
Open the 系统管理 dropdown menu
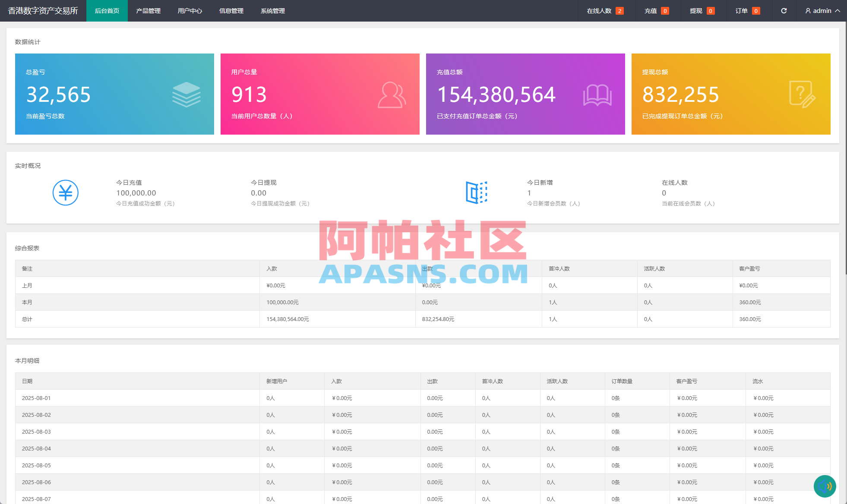(x=272, y=11)
